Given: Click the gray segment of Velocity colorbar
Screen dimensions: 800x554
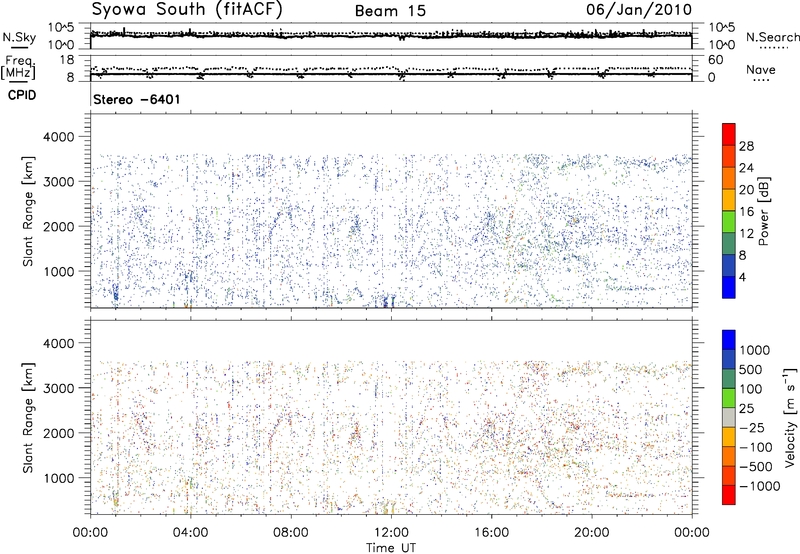Looking at the screenshot, I should coord(729,417).
